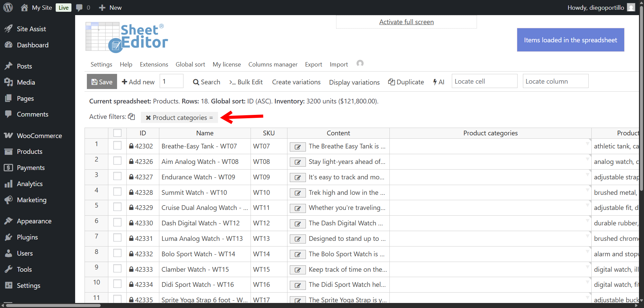Open WooCommerce in the sidebar menu
The height and width of the screenshot is (308, 644).
point(39,136)
